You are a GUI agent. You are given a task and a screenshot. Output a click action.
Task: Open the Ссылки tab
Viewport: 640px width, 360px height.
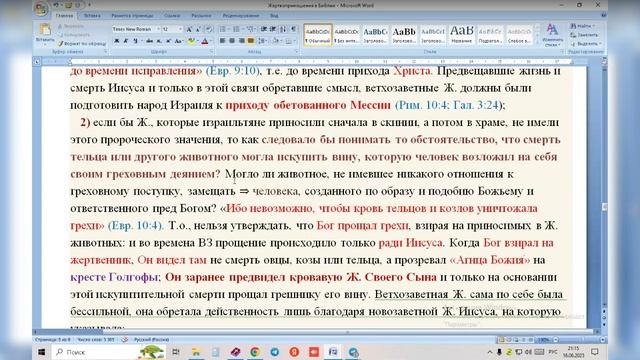pos(172,16)
